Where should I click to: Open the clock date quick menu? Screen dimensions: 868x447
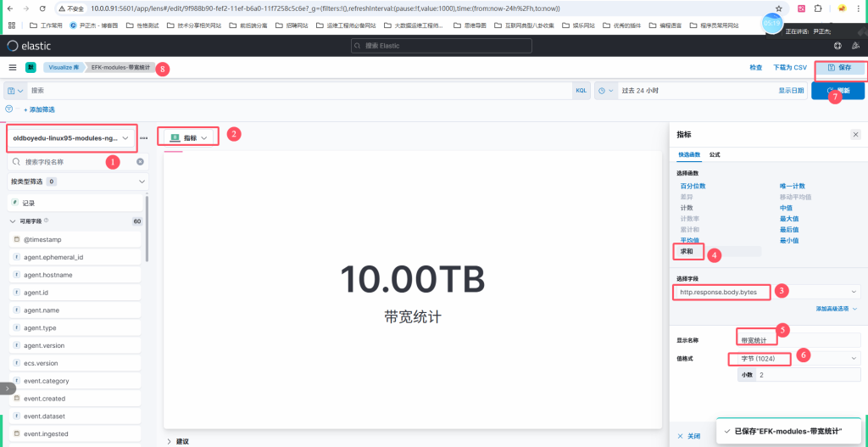click(605, 90)
